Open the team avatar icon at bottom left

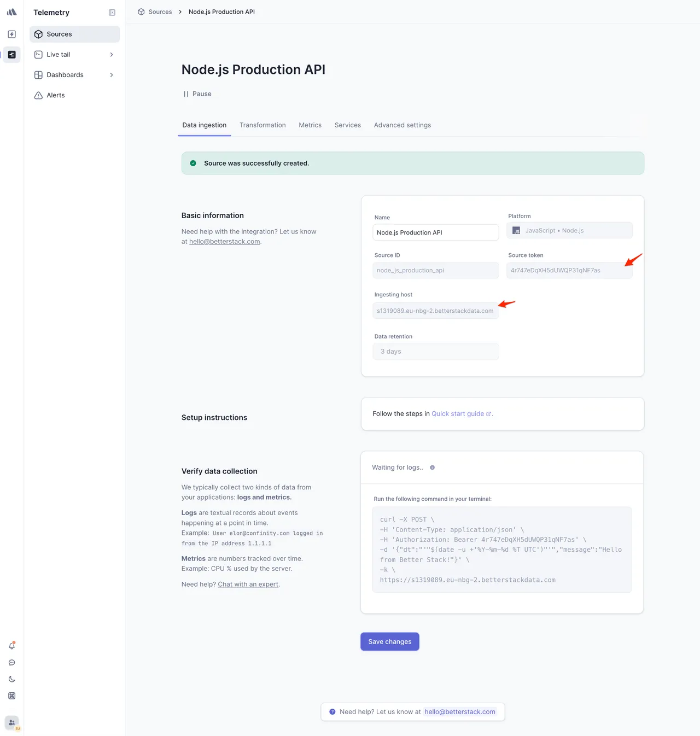(11, 723)
